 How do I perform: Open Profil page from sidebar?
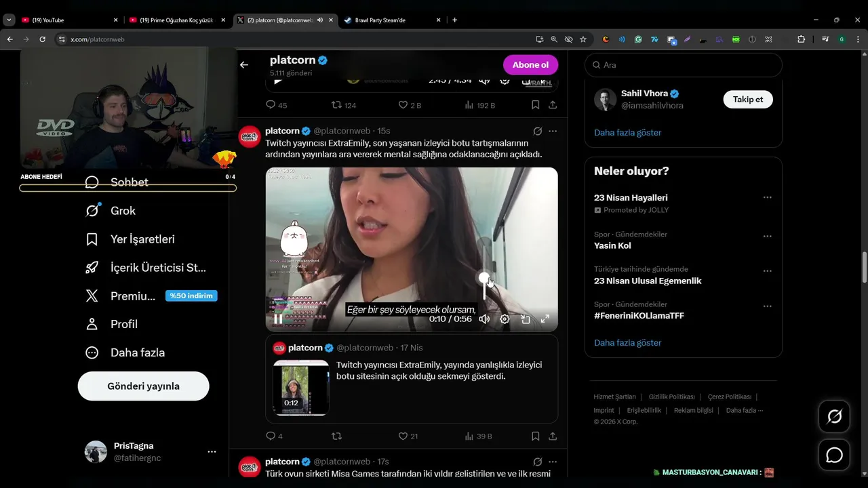(x=112, y=324)
